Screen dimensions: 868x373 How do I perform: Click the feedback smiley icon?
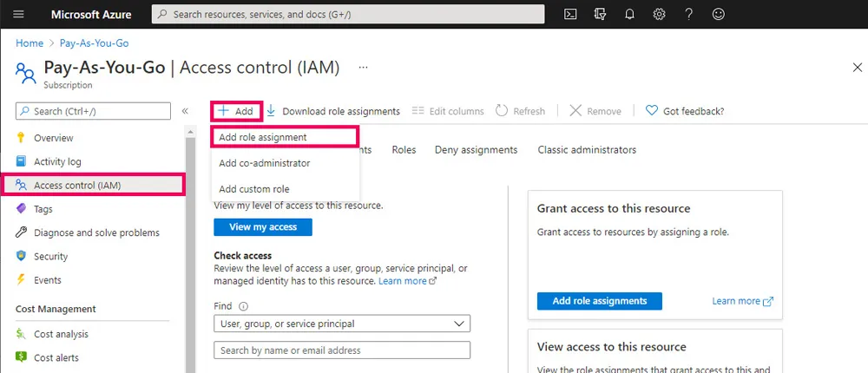pyautogui.click(x=719, y=15)
